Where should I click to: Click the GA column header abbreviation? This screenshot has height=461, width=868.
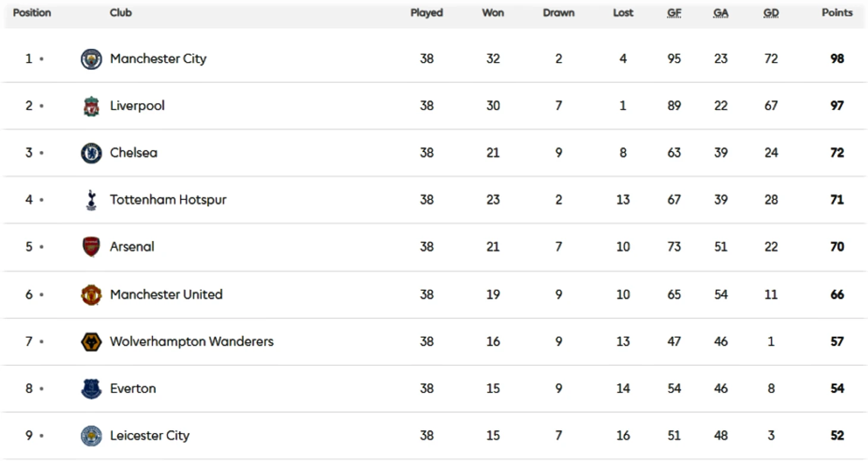click(721, 12)
